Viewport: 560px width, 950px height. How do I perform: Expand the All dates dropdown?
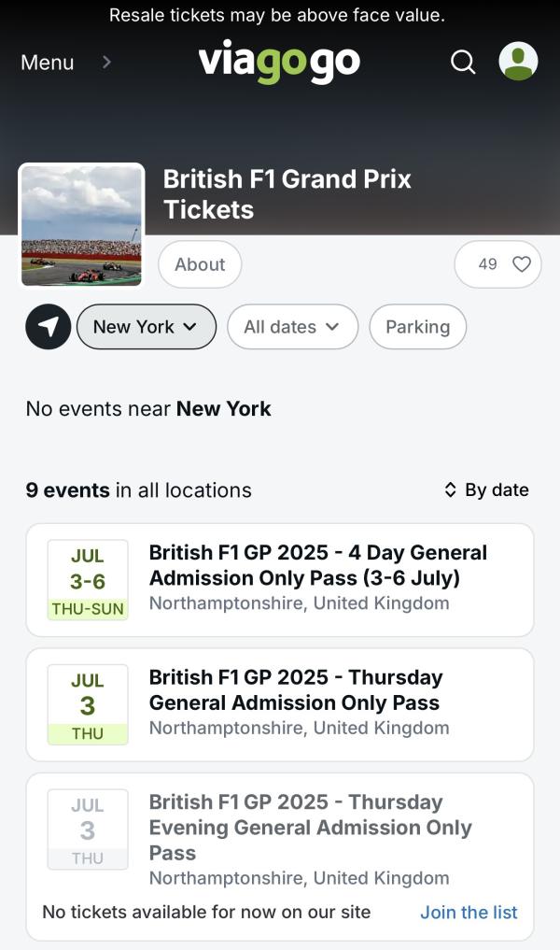[292, 327]
